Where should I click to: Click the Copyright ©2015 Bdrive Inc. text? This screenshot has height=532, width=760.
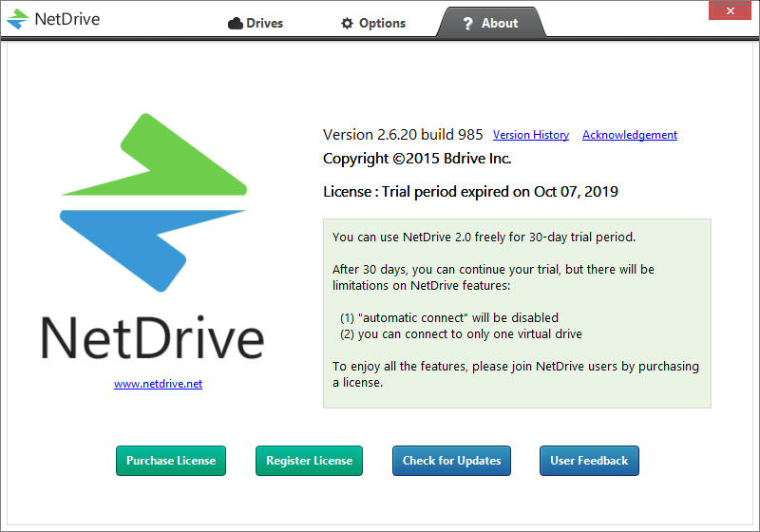click(x=417, y=159)
